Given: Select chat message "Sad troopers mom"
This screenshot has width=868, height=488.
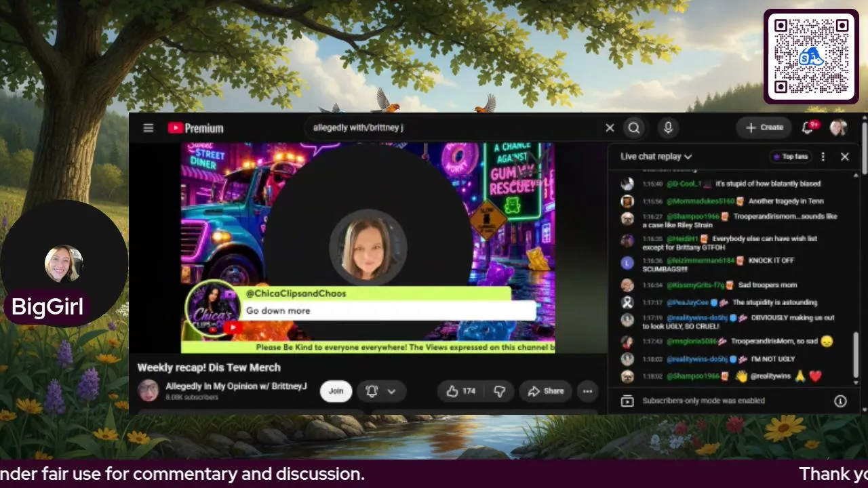Looking at the screenshot, I should pyautogui.click(x=768, y=285).
